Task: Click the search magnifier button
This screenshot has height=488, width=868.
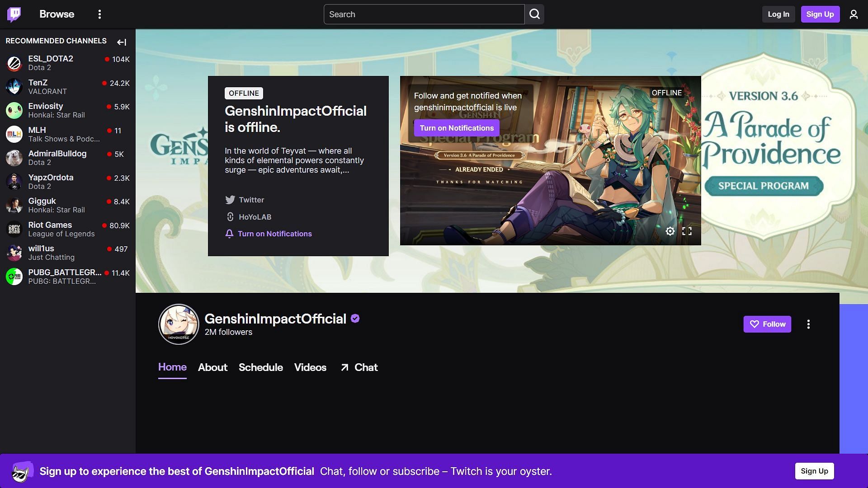Action: pyautogui.click(x=534, y=14)
